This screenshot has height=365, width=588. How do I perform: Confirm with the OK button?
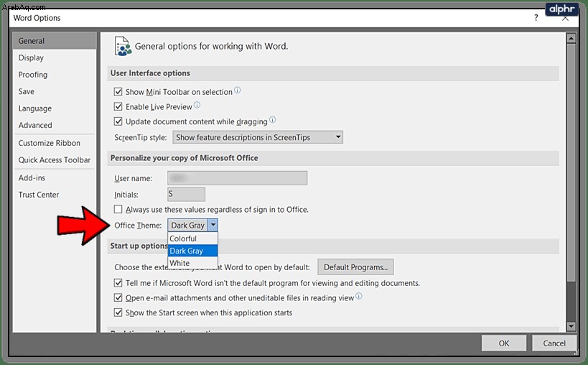503,343
